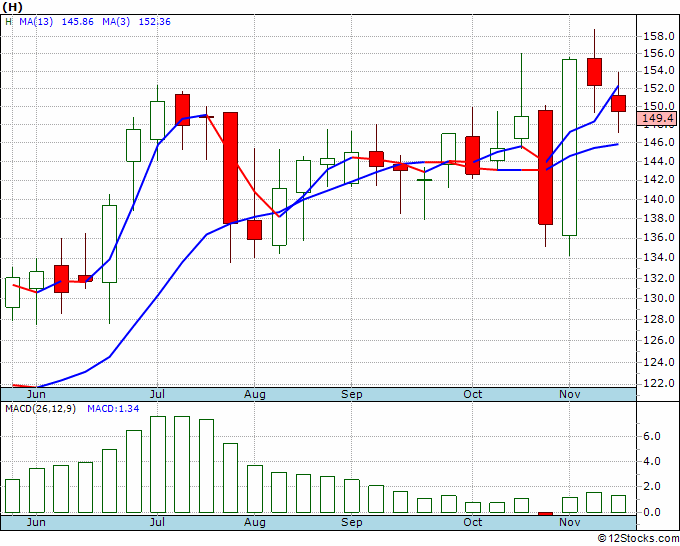Click the MA(13) value 145.86
The height and width of the screenshot is (546, 680).
tap(78, 22)
